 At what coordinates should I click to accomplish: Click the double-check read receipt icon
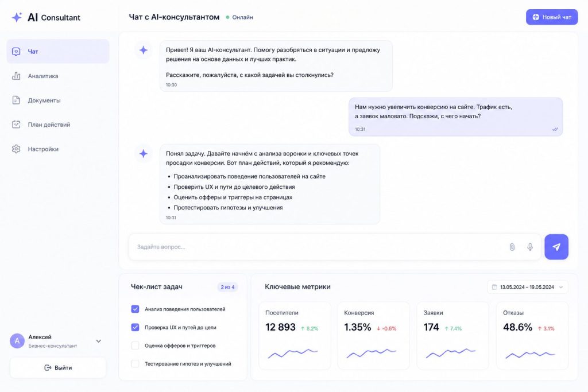(555, 129)
